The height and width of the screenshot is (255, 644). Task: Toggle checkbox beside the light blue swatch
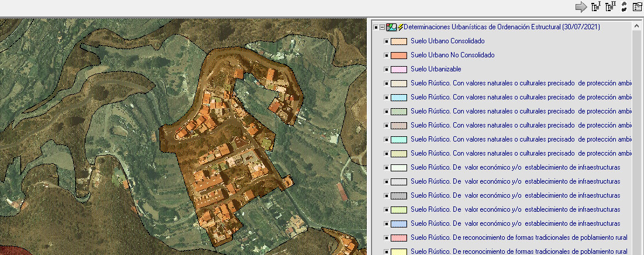[386, 98]
